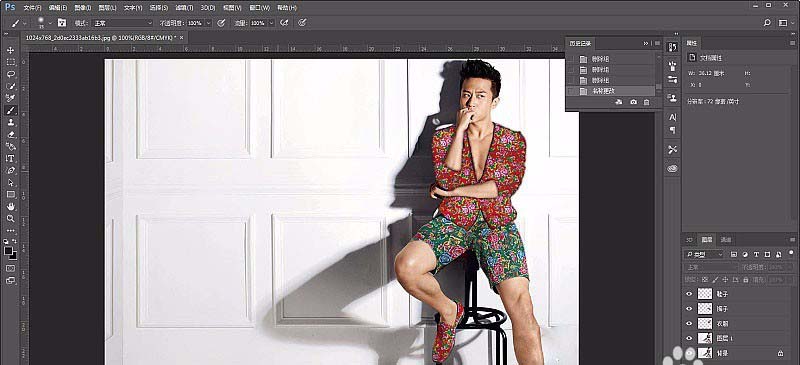
Task: Open the Creative Cloud Libraries icon
Action: [x=672, y=168]
